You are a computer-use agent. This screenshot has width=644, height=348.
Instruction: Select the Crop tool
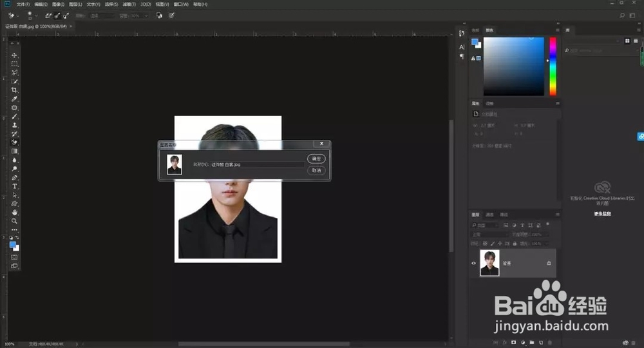pyautogui.click(x=14, y=90)
